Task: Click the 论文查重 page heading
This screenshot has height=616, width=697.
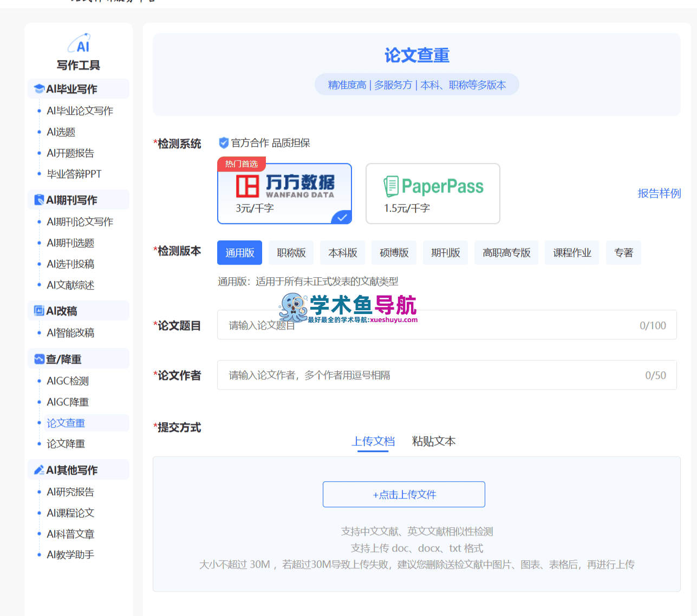Action: point(417,55)
